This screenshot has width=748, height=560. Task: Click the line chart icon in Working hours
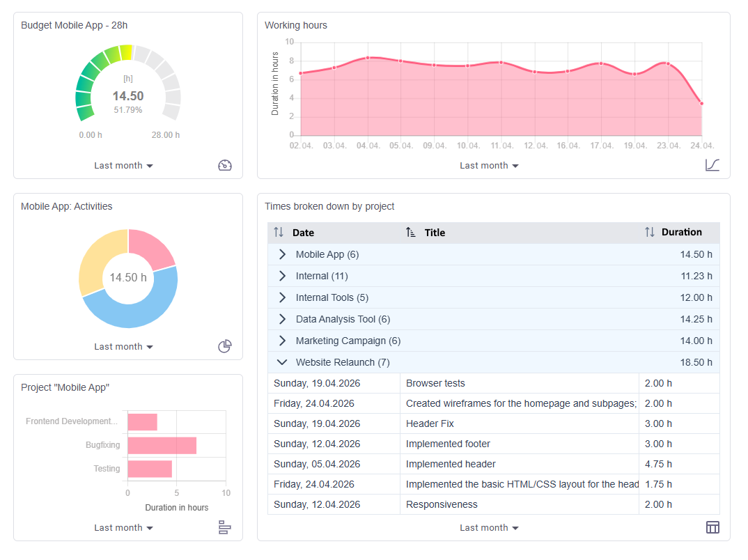tap(712, 165)
